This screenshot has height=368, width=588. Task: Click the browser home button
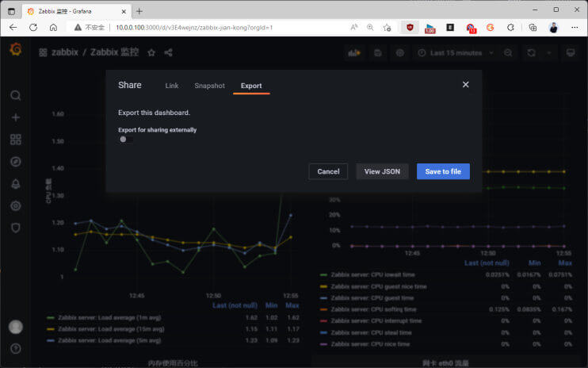pos(53,28)
